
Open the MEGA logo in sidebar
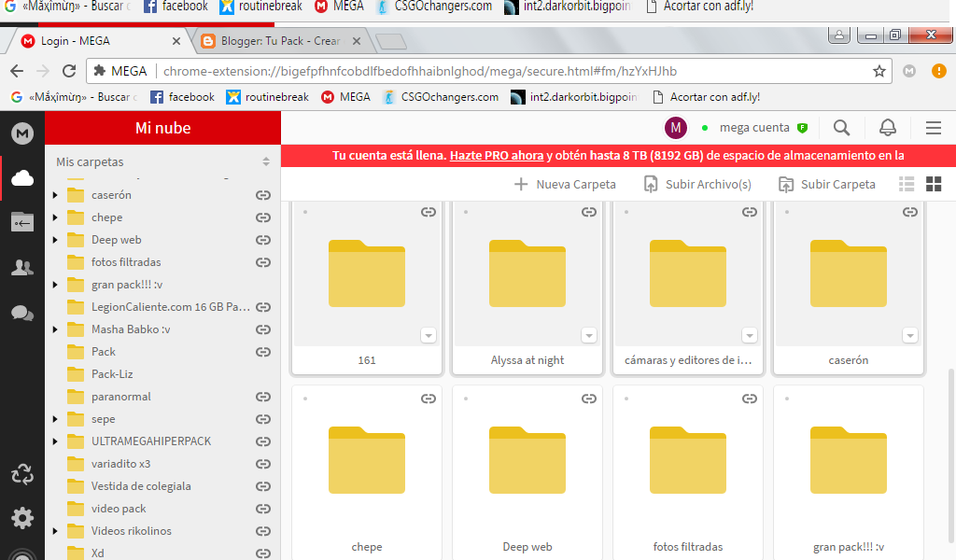[x=22, y=133]
